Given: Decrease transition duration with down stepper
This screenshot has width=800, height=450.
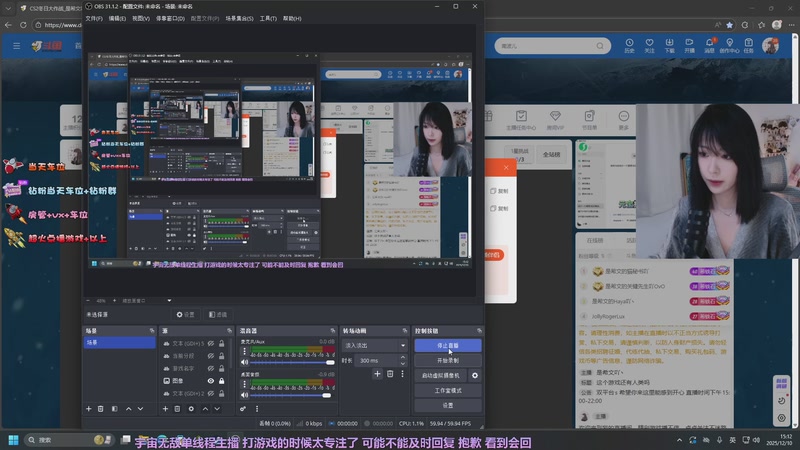Looking at the screenshot, I should [403, 363].
